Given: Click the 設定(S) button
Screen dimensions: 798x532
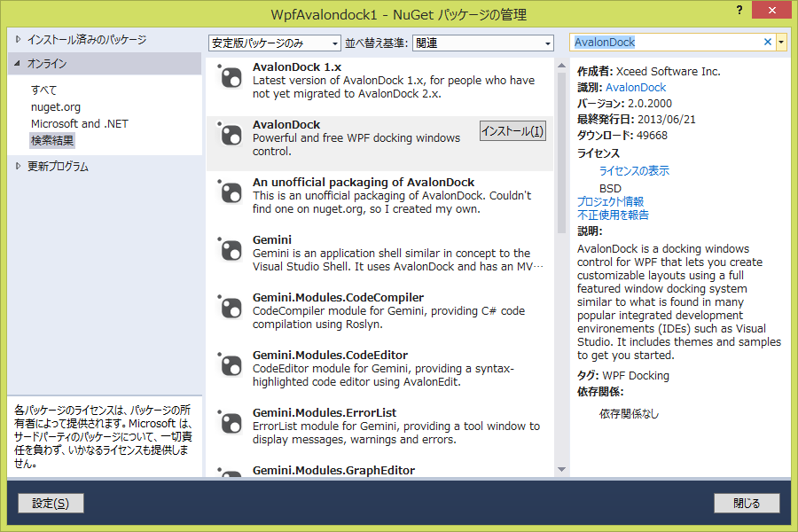Looking at the screenshot, I should 51,504.
